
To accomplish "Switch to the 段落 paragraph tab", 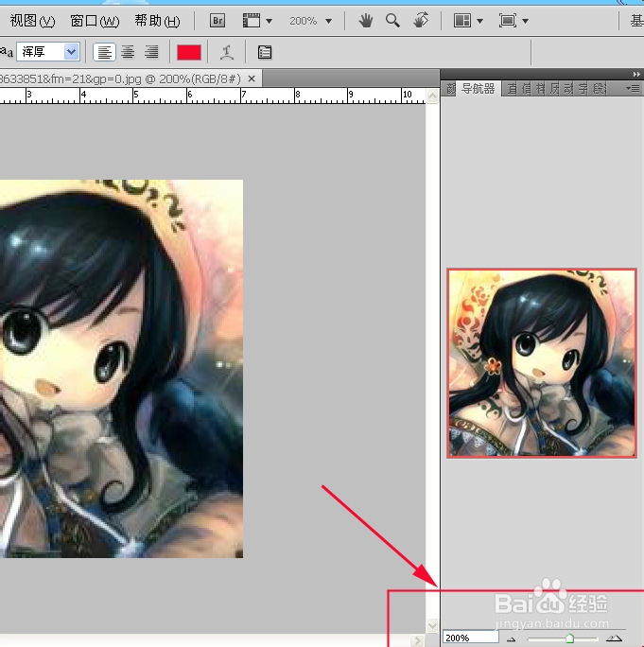I will click(599, 89).
